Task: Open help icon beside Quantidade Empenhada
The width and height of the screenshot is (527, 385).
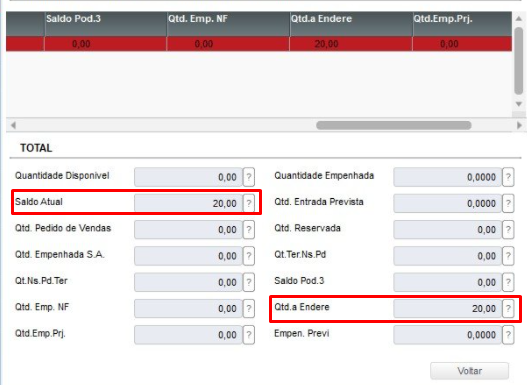Action: (x=508, y=177)
